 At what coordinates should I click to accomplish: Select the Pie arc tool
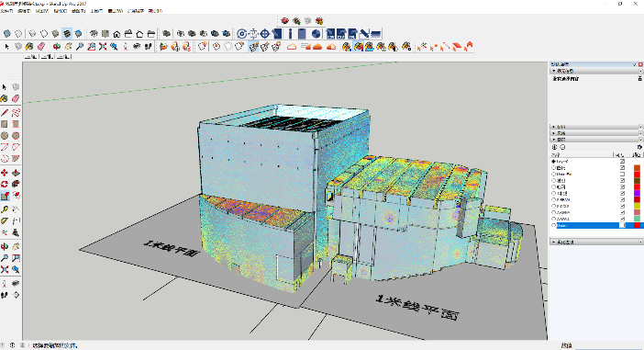click(16, 159)
